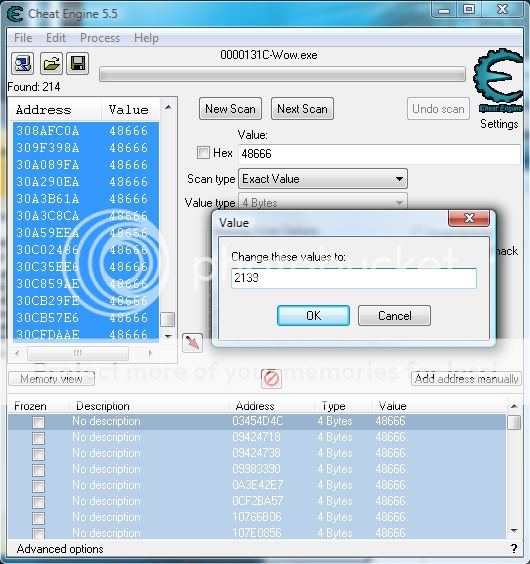Click the Memory view button

51,379
